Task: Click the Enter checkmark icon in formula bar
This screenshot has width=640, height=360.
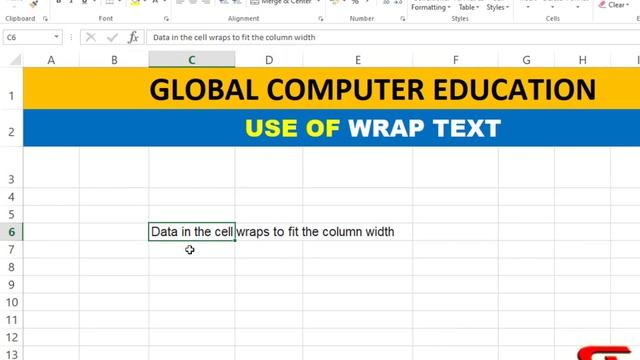Action: tap(112, 38)
